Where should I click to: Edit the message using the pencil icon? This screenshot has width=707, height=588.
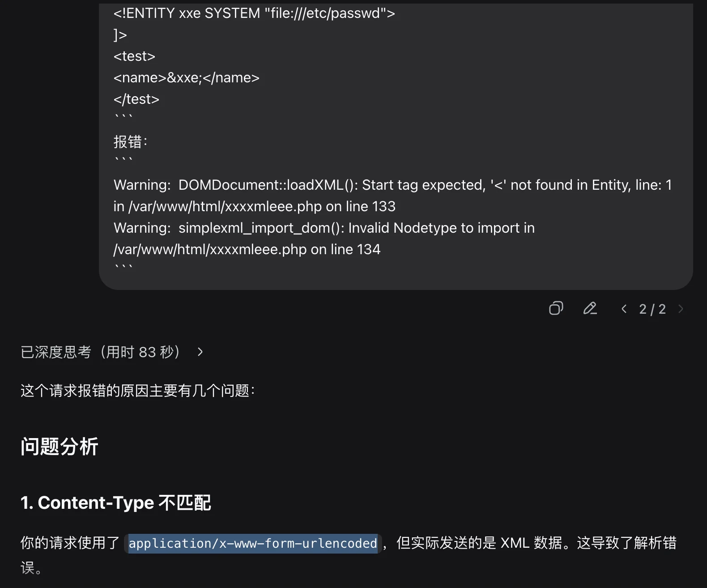pyautogui.click(x=590, y=308)
